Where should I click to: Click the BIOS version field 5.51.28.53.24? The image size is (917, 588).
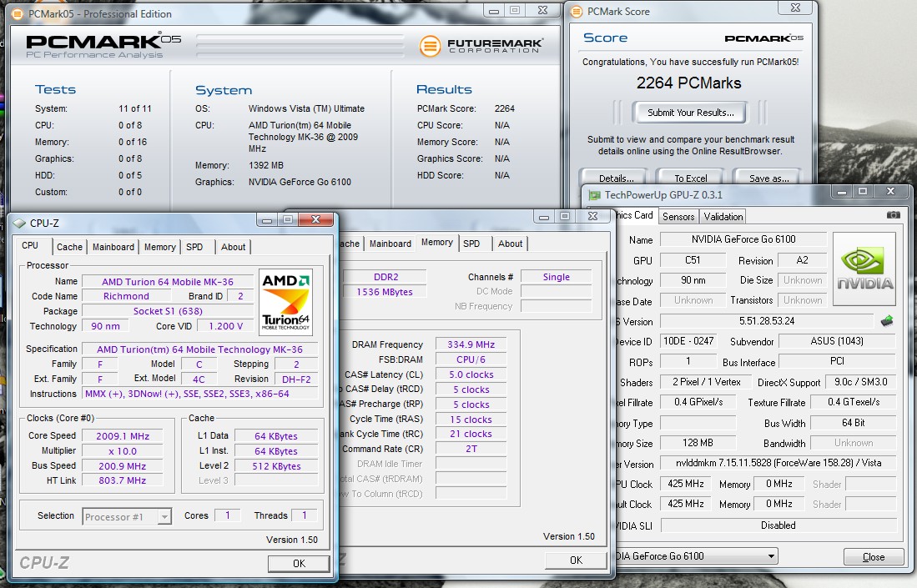(x=766, y=321)
